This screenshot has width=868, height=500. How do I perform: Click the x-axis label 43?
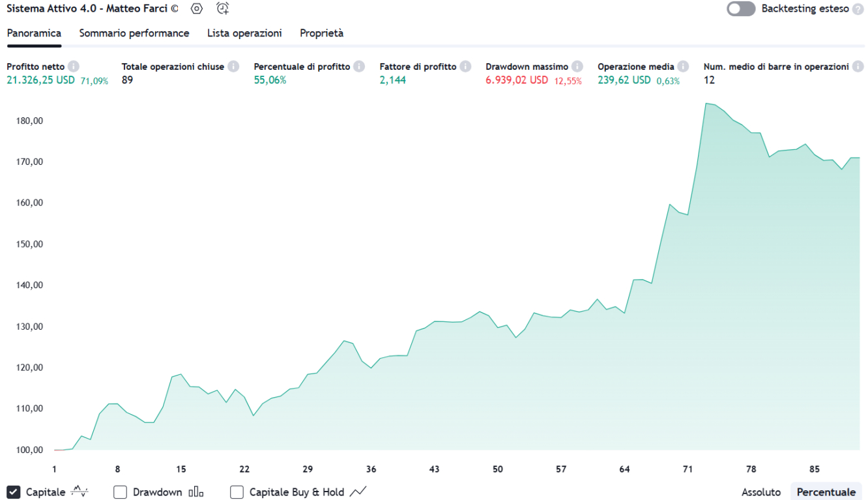pos(435,469)
